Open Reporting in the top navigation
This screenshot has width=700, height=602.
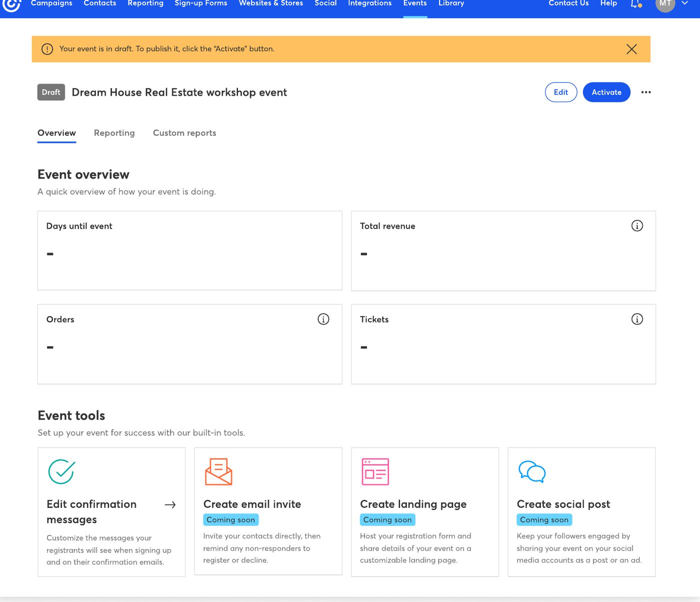coord(145,3)
